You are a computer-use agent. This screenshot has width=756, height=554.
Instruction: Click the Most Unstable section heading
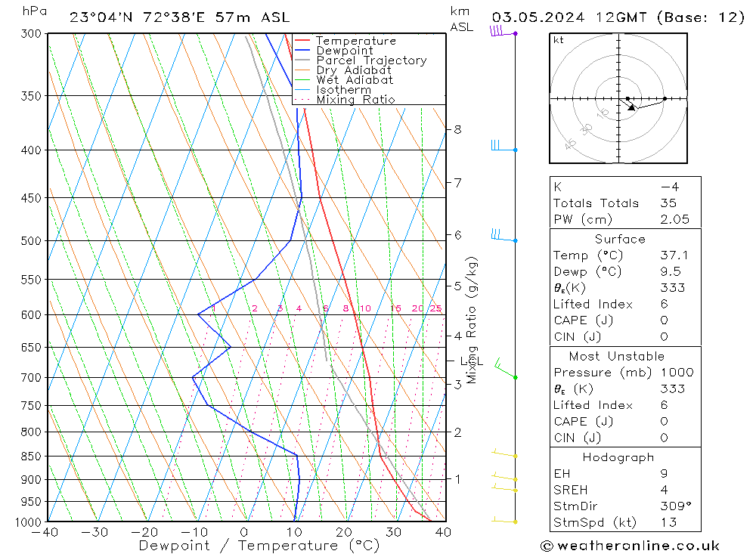pos(617,356)
